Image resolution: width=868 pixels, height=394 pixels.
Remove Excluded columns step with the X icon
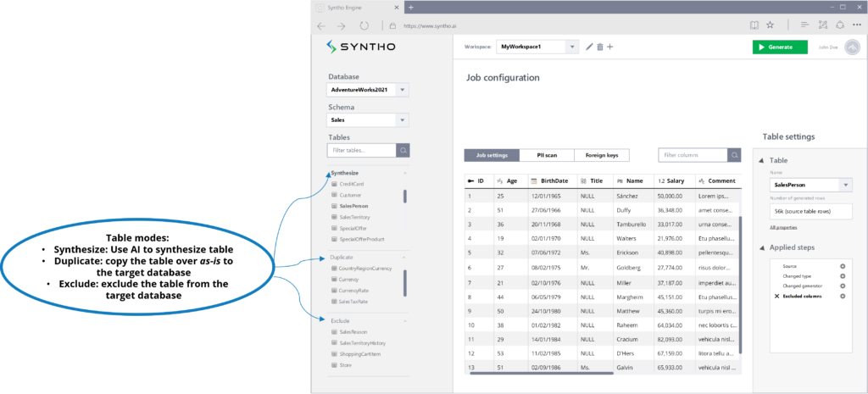(x=776, y=296)
